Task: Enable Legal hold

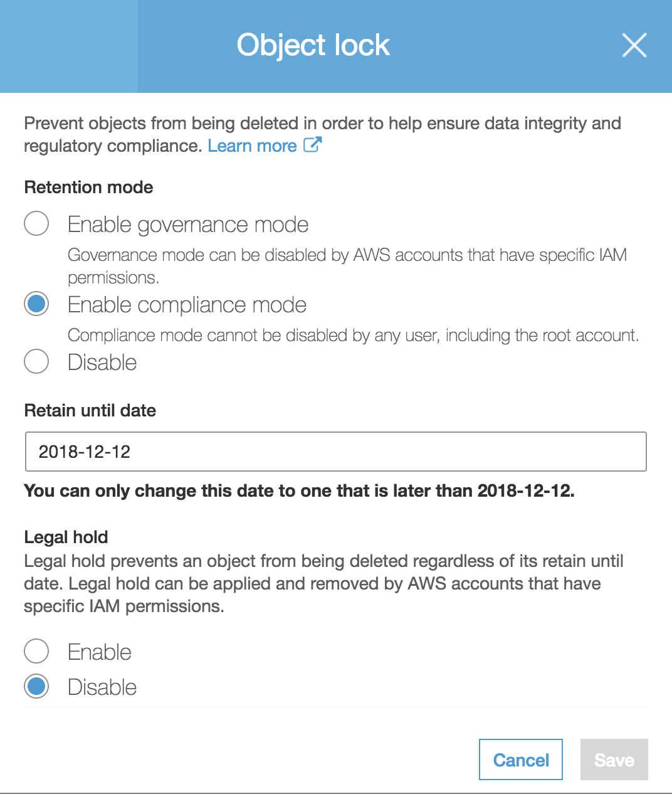Action: pos(36,651)
